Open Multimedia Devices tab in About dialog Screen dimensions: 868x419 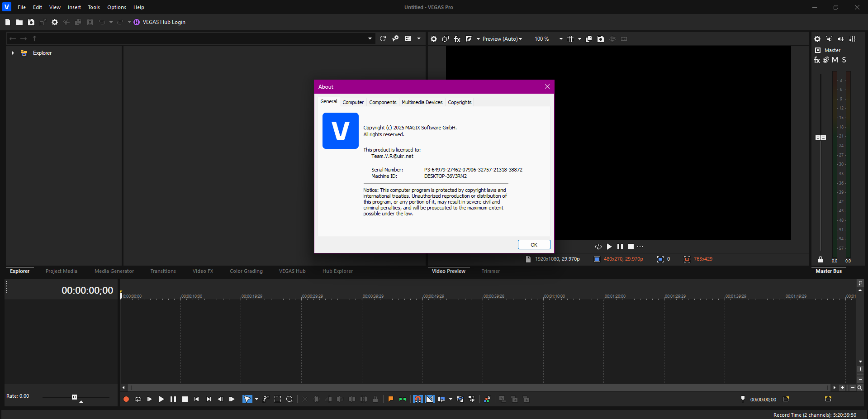pos(422,102)
